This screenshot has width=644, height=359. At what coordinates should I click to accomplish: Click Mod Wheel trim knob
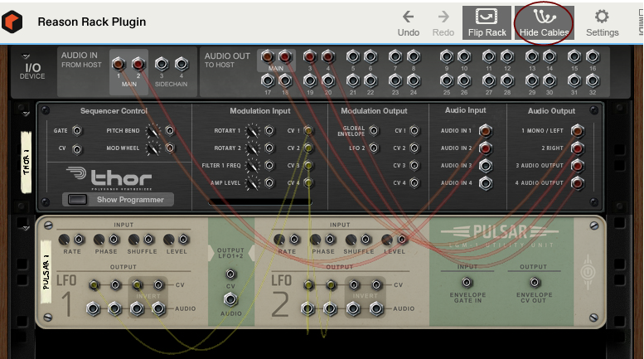(153, 148)
